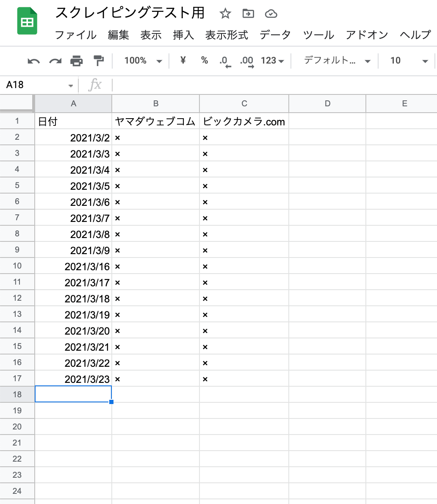
Task: Click the cell 2021/3/18
Action: tap(73, 298)
